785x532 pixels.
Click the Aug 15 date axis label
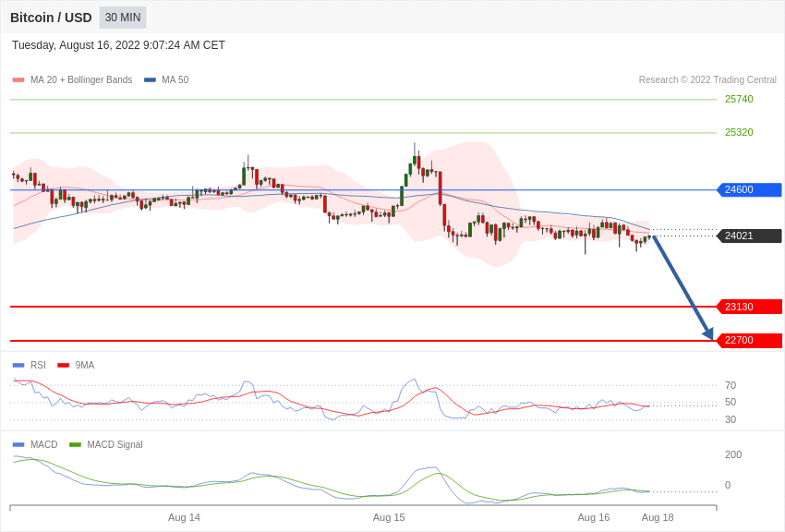(389, 517)
